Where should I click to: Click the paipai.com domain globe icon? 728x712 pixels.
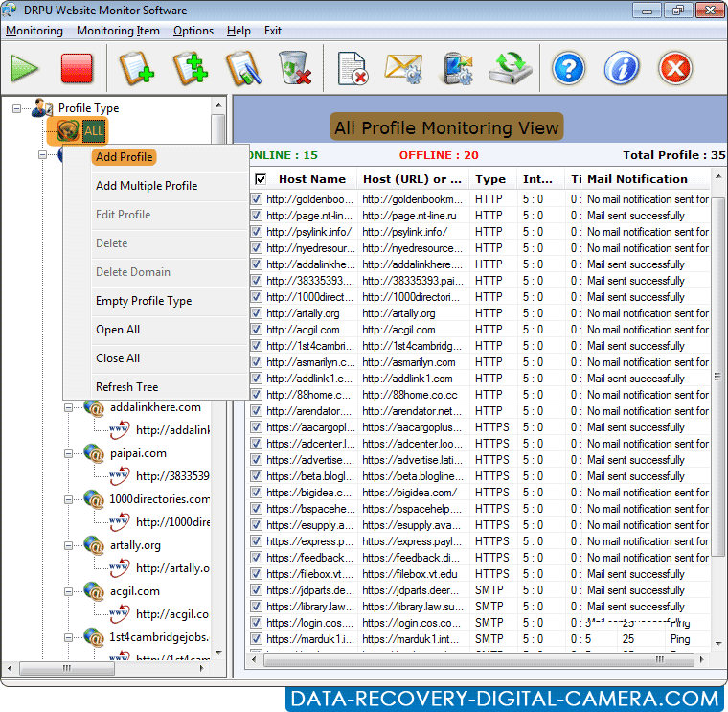click(94, 453)
